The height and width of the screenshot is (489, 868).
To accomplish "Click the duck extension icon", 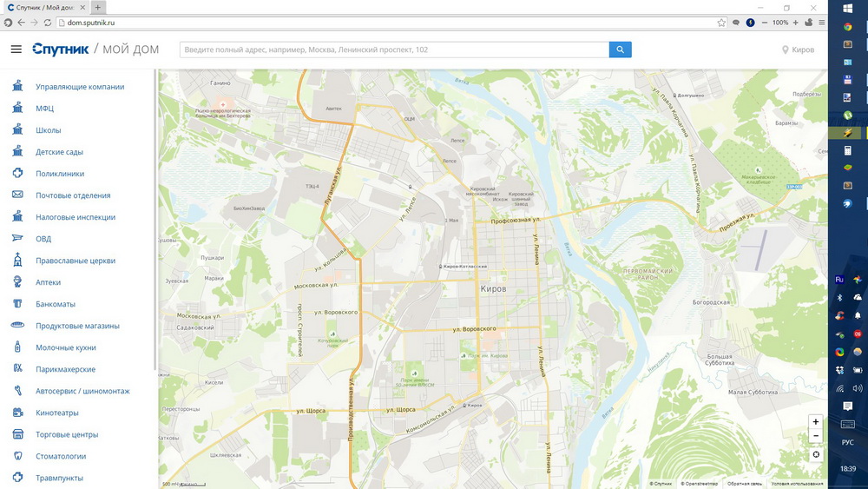I will pos(809,23).
